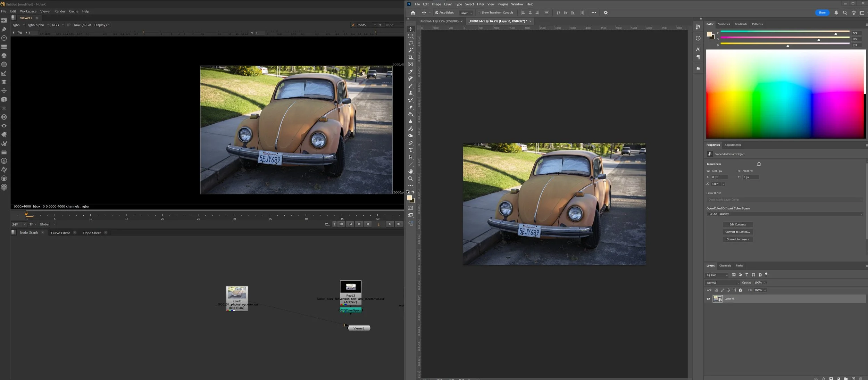Hide Layer 0 with eye icon

tap(708, 299)
